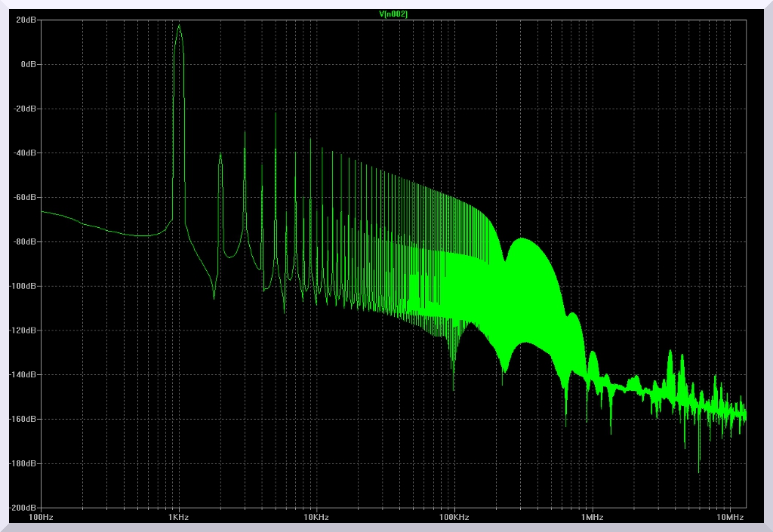The height and width of the screenshot is (532, 773).
Task: Click the 100Hz frequency axis label
Action: point(41,518)
